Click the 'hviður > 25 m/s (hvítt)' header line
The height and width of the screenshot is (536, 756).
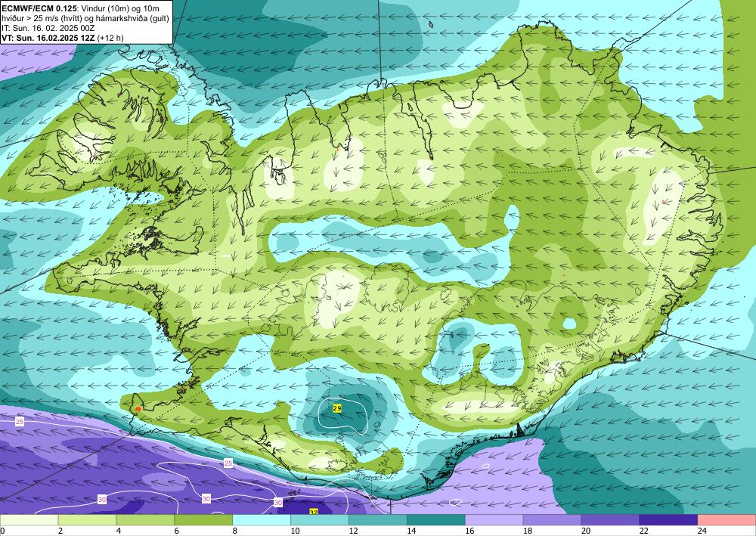click(x=42, y=18)
